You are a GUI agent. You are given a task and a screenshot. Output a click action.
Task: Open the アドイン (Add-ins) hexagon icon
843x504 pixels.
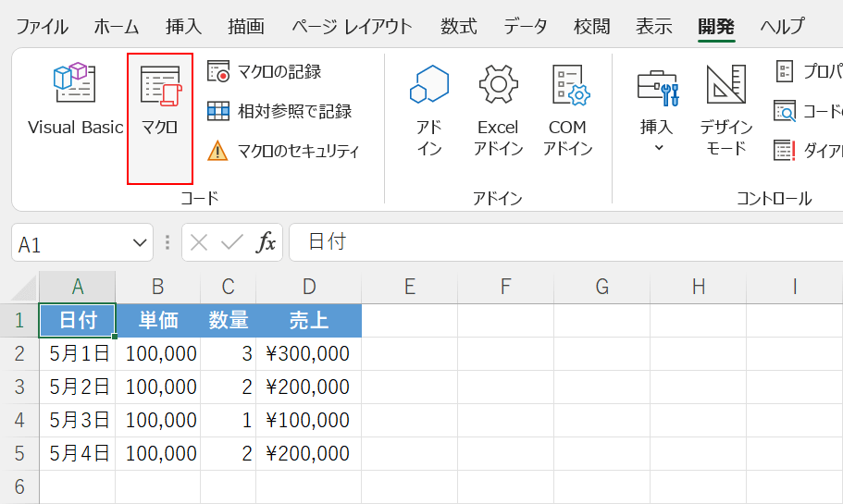(429, 85)
